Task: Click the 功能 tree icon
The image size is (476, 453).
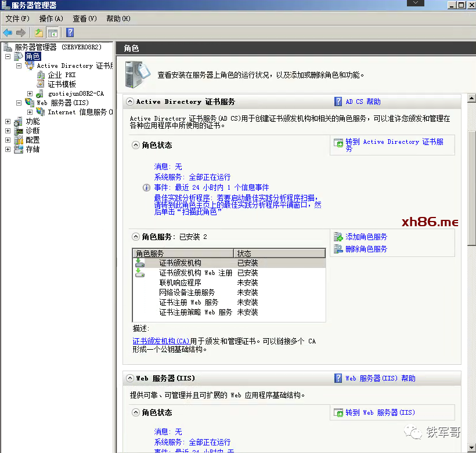Action: pyautogui.click(x=18, y=121)
